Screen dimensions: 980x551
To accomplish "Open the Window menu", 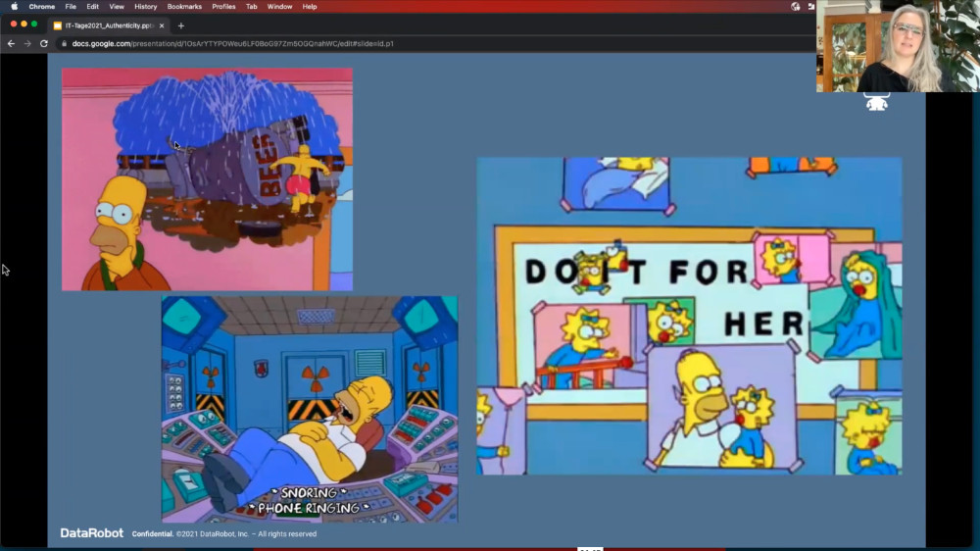I will [x=279, y=6].
